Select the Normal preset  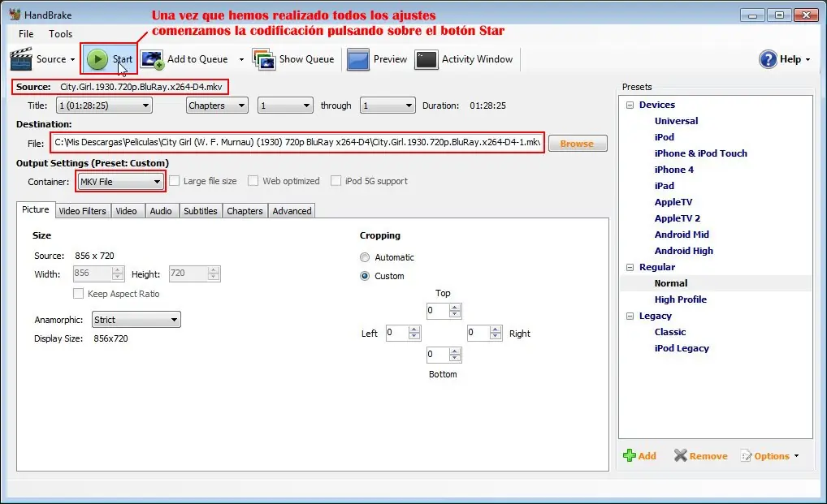[x=671, y=283]
